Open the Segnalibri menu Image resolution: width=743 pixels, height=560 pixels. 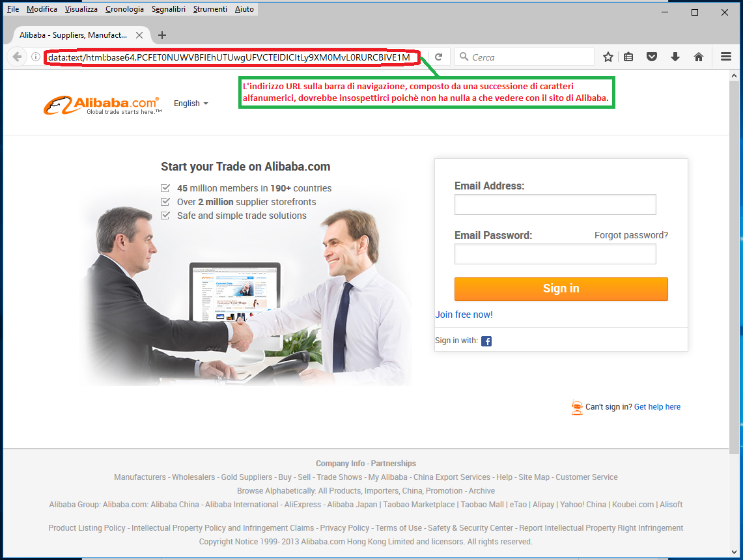(x=168, y=9)
